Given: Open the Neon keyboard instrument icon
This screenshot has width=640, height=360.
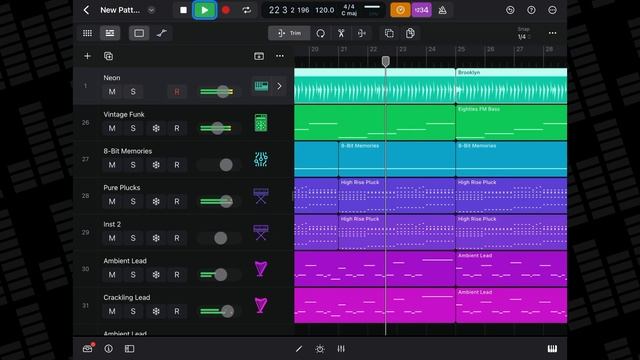Looking at the screenshot, I should click(x=261, y=86).
